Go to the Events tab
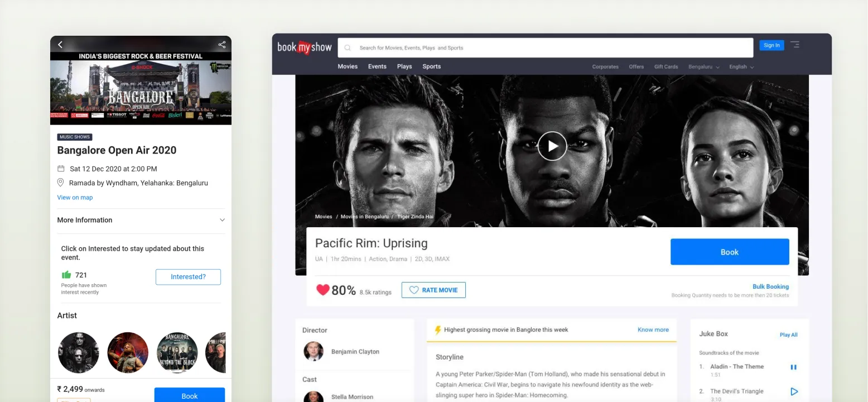Screen dimensions: 868x402 [377, 66]
